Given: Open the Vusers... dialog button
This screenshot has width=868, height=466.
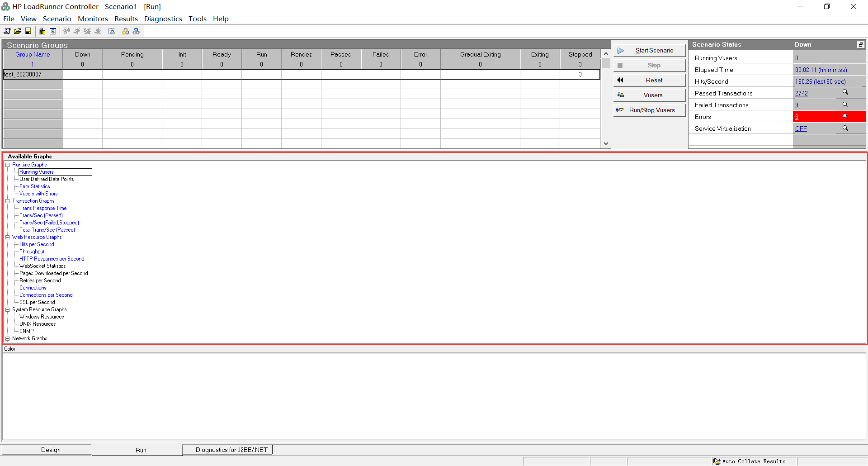Looking at the screenshot, I should coord(649,95).
